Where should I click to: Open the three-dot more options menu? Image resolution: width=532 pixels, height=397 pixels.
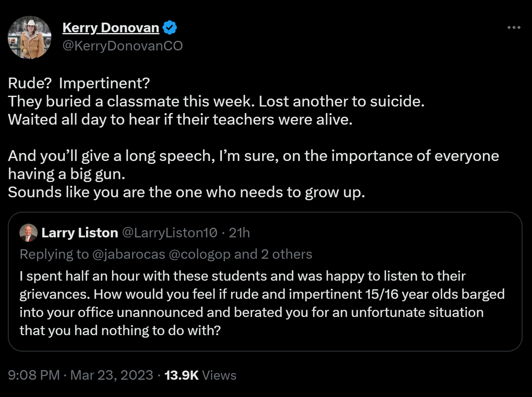tap(513, 27)
